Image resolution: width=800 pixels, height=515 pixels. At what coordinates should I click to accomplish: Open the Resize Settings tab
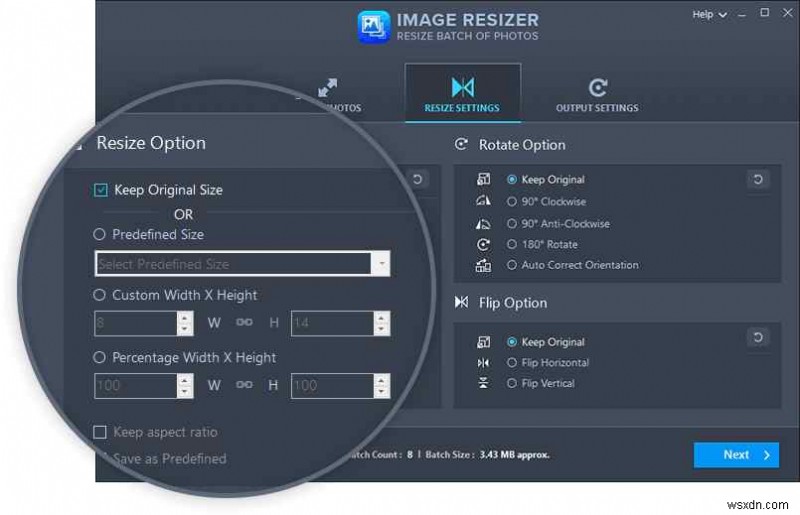(x=462, y=93)
